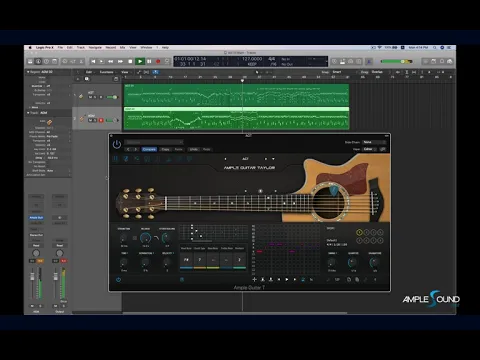The image size is (480, 360).
Task: Solo the first track (AGT)
Action: pos(95,97)
